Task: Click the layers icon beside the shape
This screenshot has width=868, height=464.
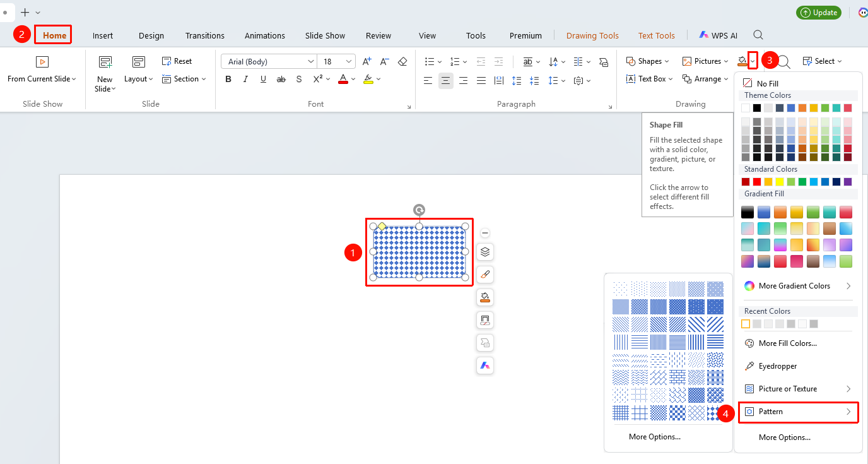Action: (x=485, y=252)
